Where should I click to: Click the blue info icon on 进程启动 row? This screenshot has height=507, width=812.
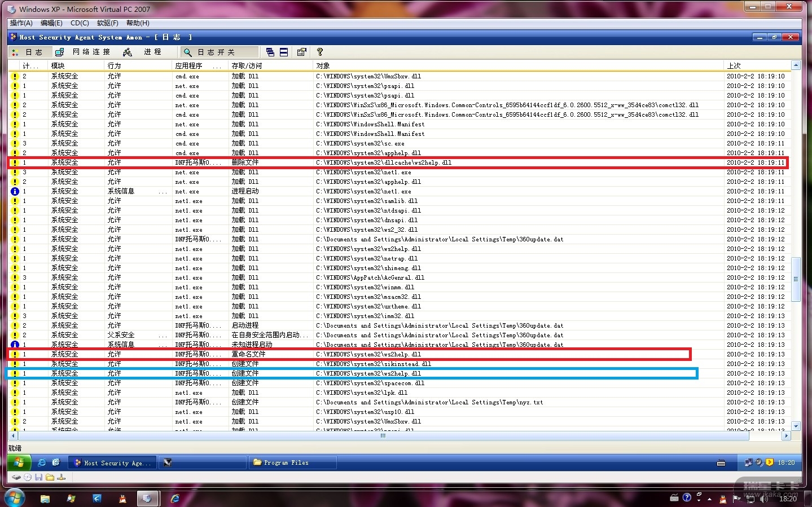[x=15, y=191]
